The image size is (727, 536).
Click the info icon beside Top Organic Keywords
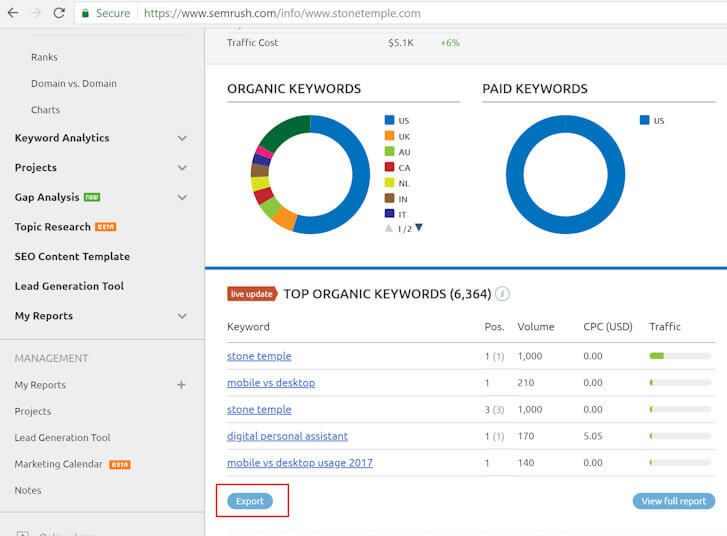[502, 294]
